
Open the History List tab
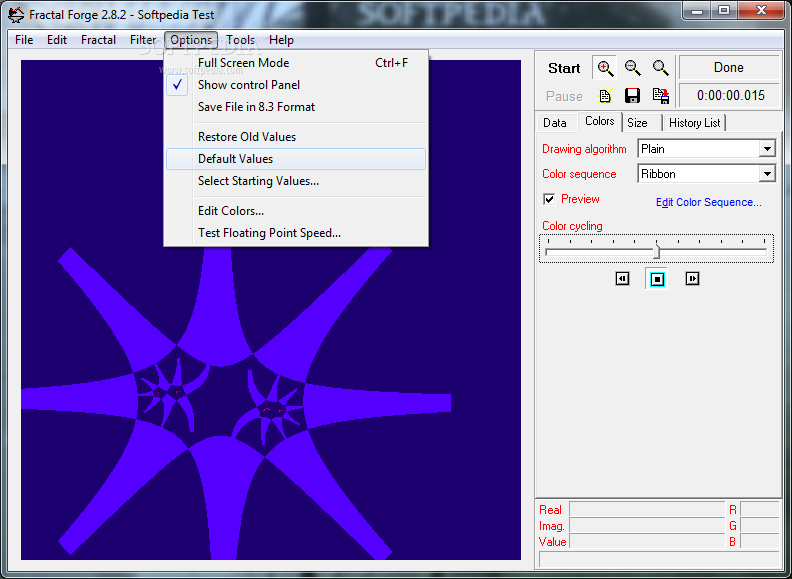coord(695,123)
